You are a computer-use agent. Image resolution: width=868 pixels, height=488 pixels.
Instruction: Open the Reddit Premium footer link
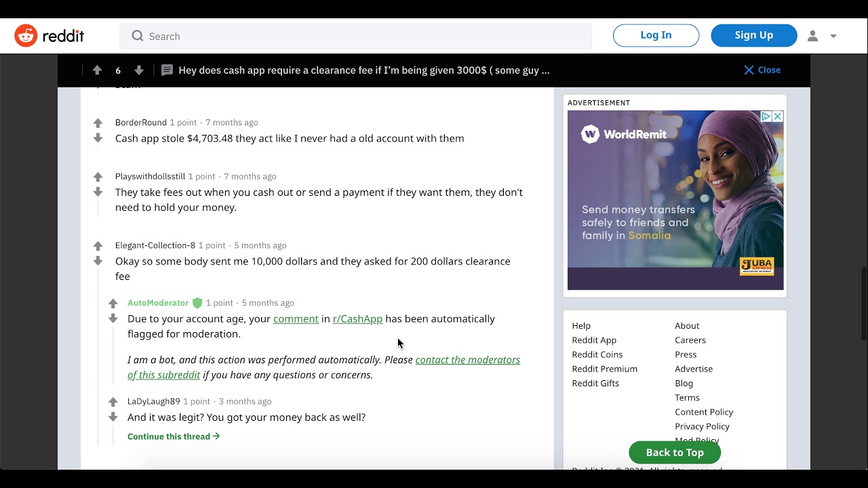(x=604, y=369)
